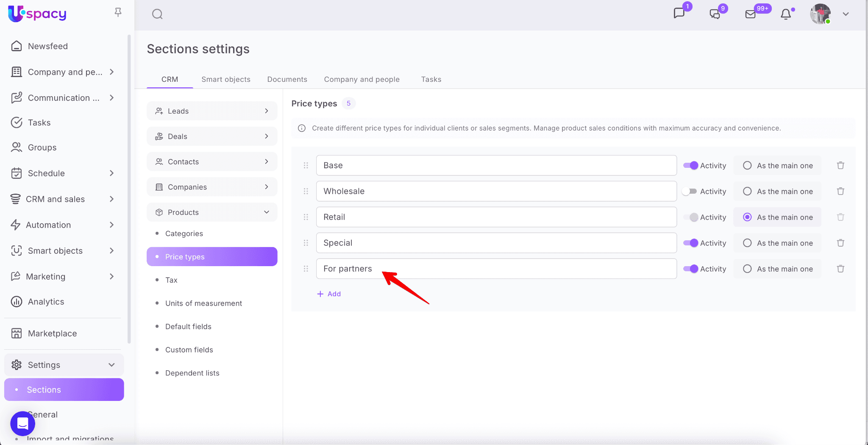Click drag handle of Wholesale row

306,191
